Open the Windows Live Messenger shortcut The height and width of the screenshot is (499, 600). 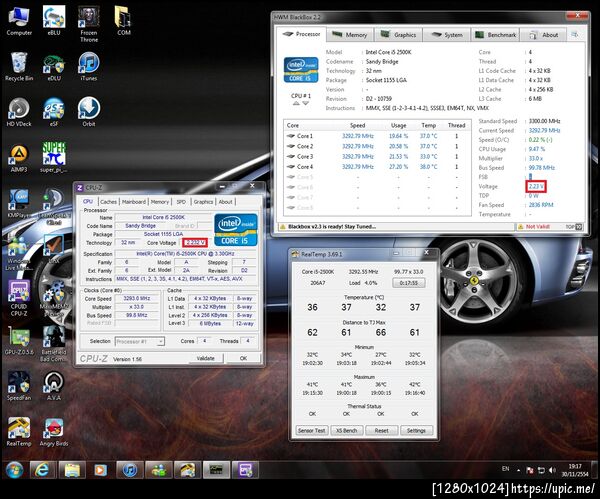point(17,253)
